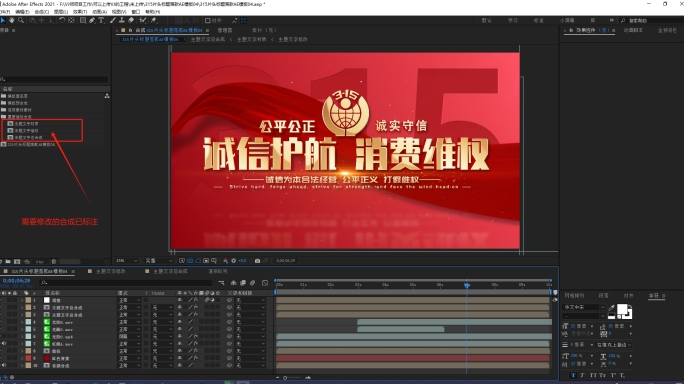Open the Composition menu in menu bar
The image size is (684, 384).
(41, 12)
